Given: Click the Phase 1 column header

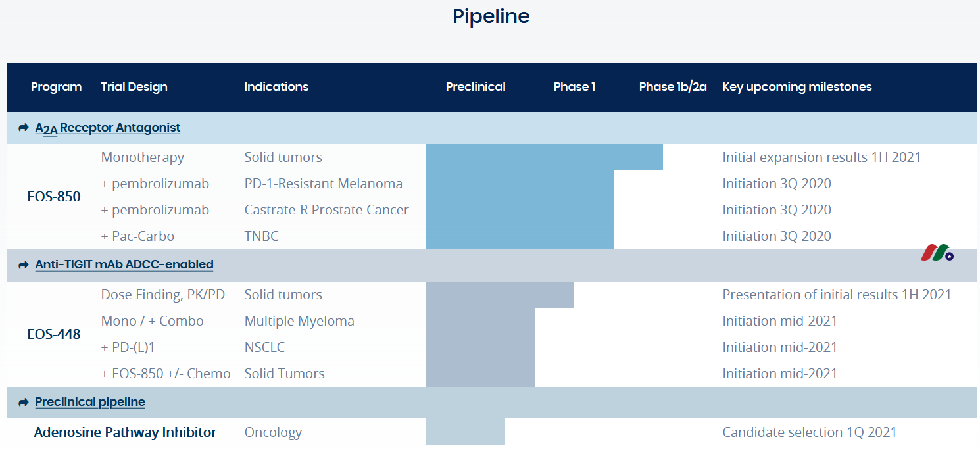Looking at the screenshot, I should (x=574, y=87).
